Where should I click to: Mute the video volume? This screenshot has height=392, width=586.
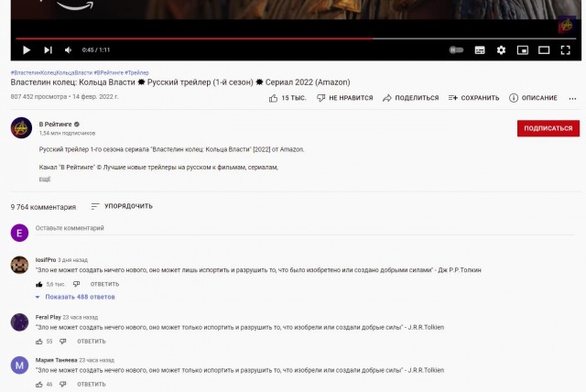(69, 49)
